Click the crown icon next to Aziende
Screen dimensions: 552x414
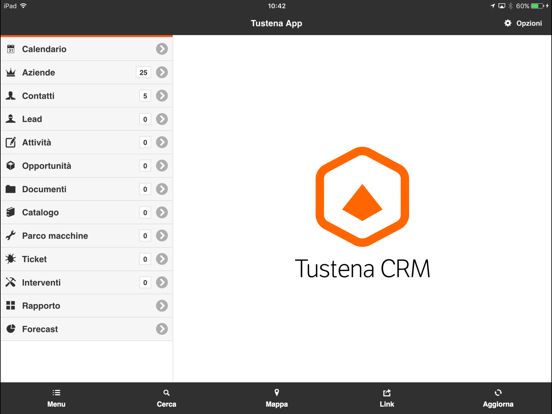click(11, 73)
